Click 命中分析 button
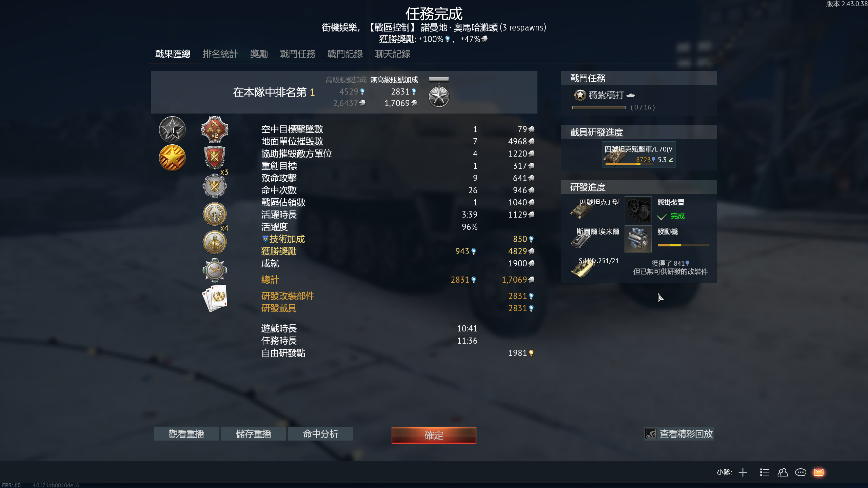The width and height of the screenshot is (868, 488). click(x=321, y=434)
